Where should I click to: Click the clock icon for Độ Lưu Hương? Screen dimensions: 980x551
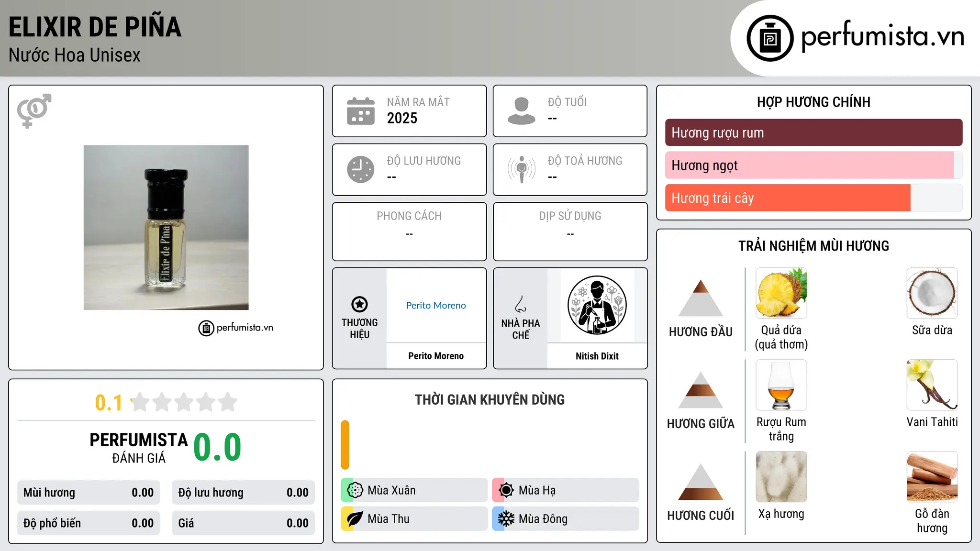[361, 169]
